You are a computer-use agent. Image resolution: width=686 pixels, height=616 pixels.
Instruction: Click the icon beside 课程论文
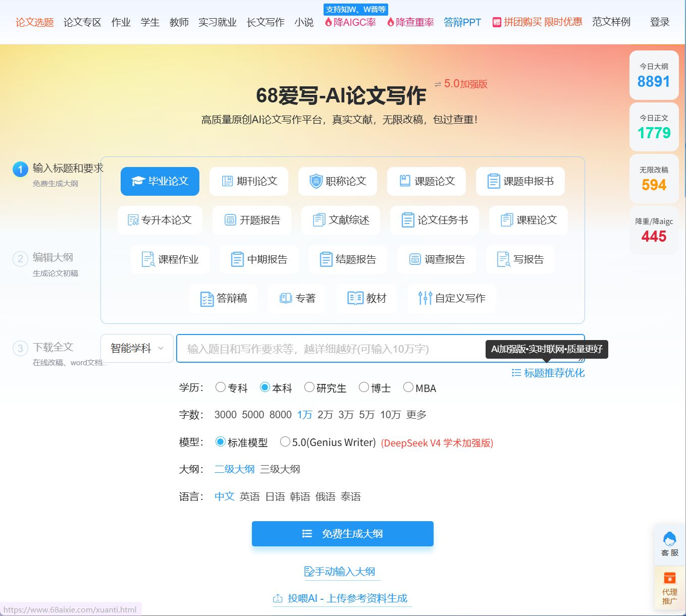tap(507, 220)
